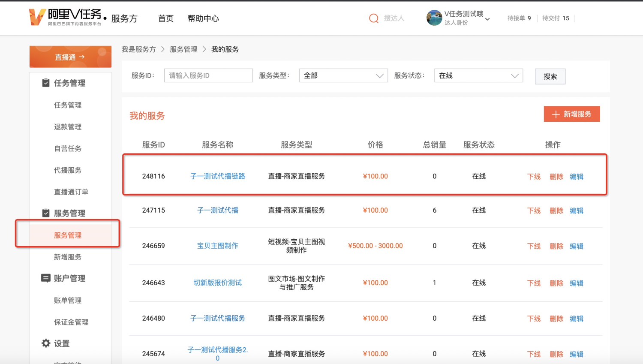Click the 搜达人 search field
The height and width of the screenshot is (364, 643).
394,18
